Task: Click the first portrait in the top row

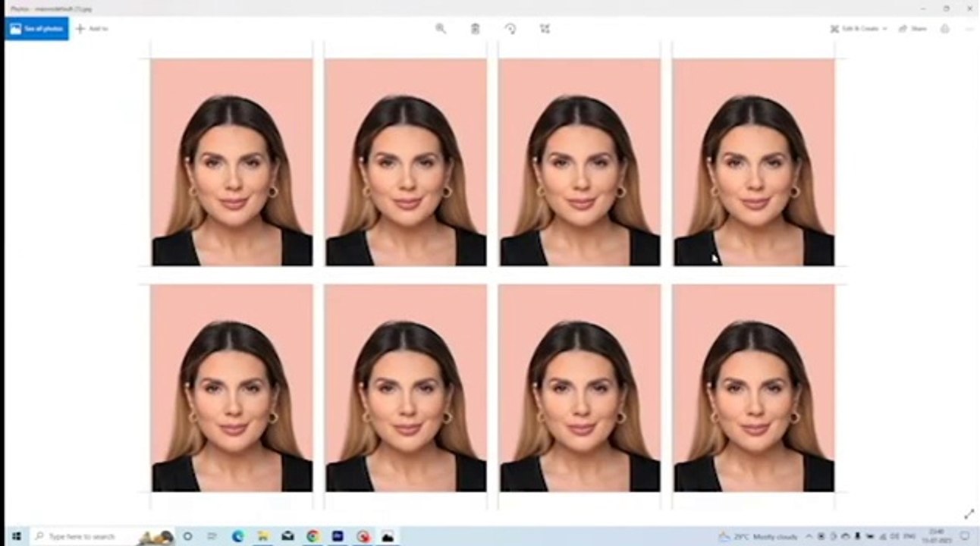Action: tap(231, 162)
